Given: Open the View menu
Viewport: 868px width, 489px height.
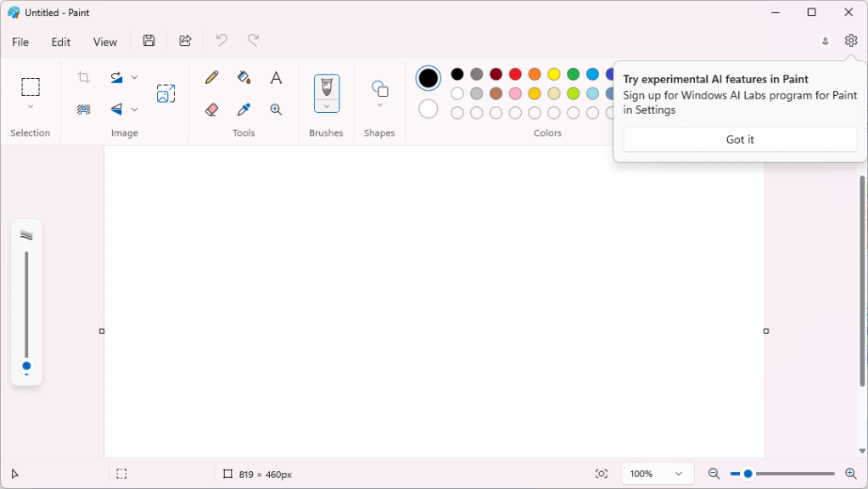Looking at the screenshot, I should pyautogui.click(x=105, y=42).
